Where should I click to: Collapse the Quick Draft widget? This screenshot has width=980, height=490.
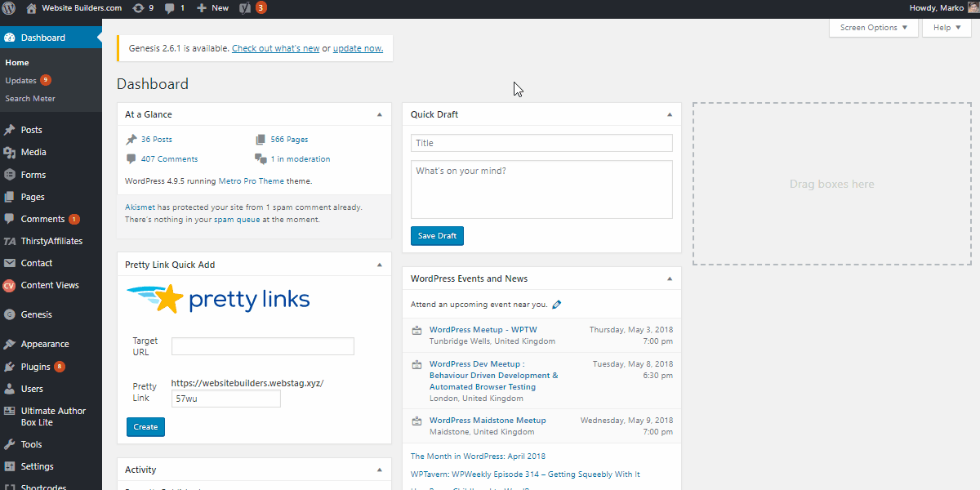pos(669,114)
